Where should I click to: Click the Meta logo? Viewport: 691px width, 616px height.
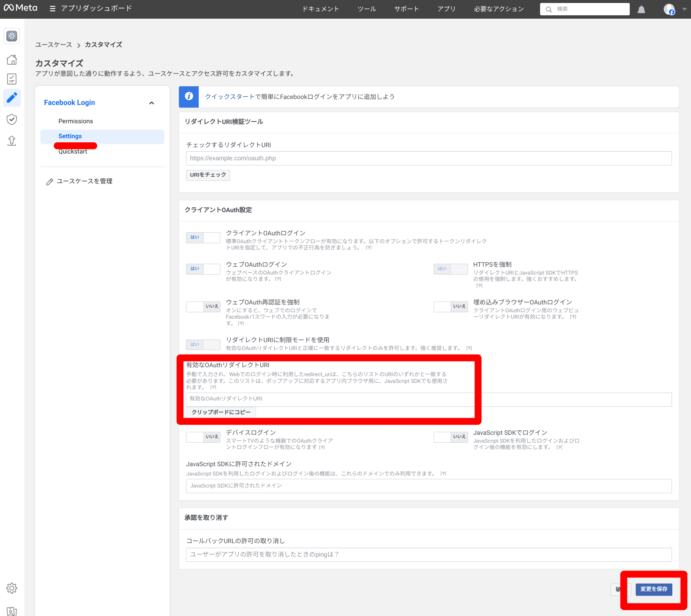click(21, 8)
